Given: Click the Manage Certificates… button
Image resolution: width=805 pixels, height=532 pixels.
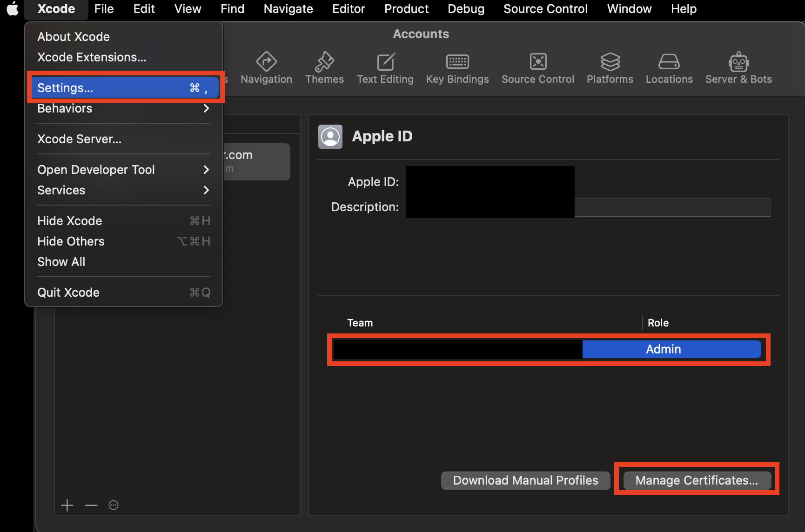Looking at the screenshot, I should click(697, 480).
